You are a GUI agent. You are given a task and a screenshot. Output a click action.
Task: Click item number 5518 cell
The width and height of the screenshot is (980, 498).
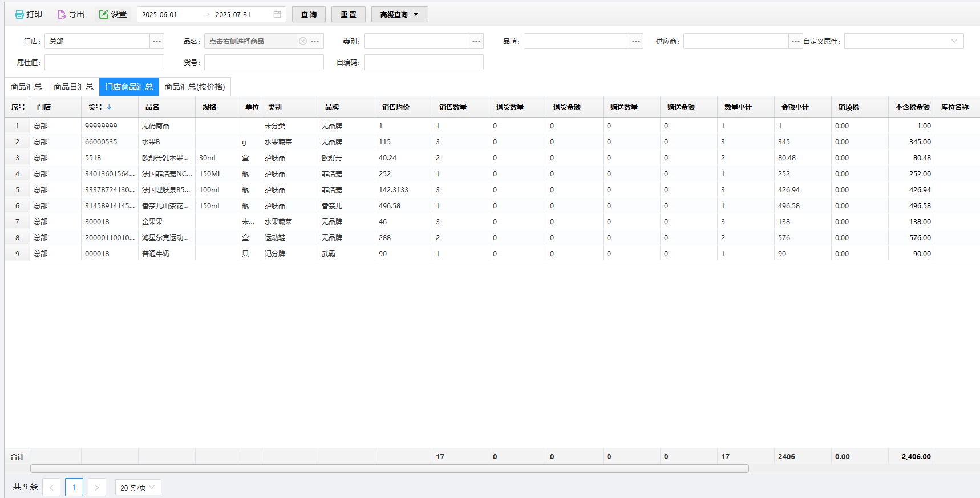click(110, 157)
